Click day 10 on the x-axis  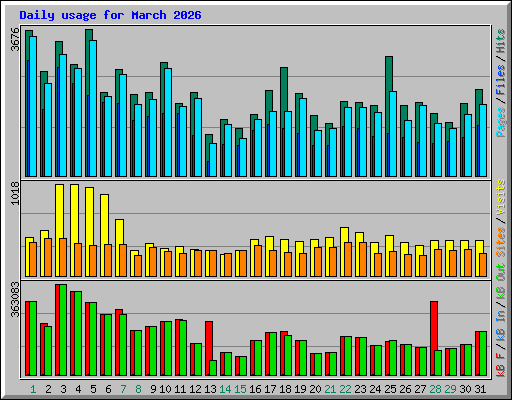pos(165,389)
